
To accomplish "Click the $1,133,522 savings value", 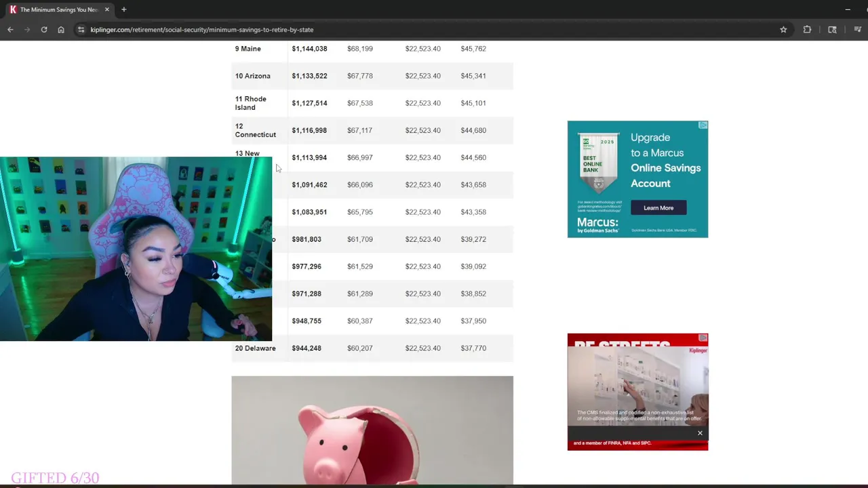I will (x=309, y=76).
